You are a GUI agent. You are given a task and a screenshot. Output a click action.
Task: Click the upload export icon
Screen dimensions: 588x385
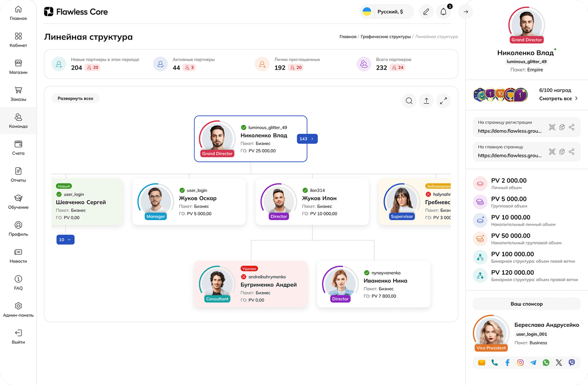tap(426, 101)
